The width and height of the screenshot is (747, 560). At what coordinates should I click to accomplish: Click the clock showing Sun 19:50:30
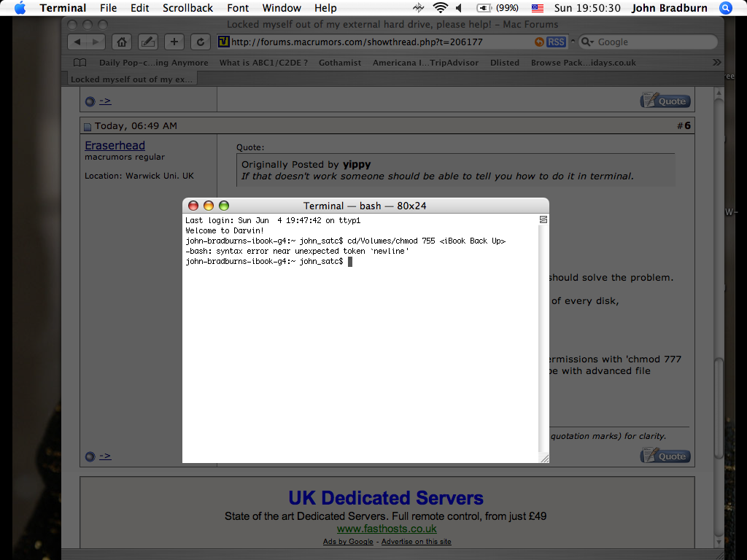click(x=587, y=8)
